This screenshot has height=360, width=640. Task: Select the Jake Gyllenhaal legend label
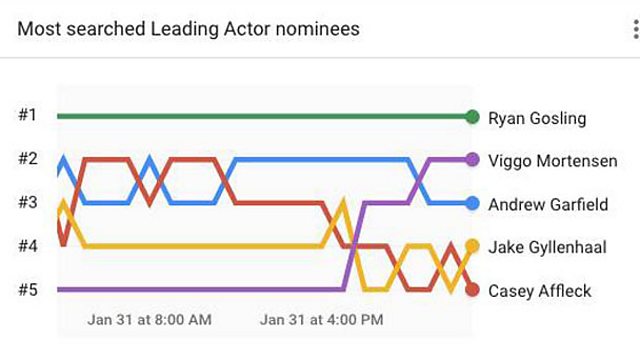coord(547,247)
